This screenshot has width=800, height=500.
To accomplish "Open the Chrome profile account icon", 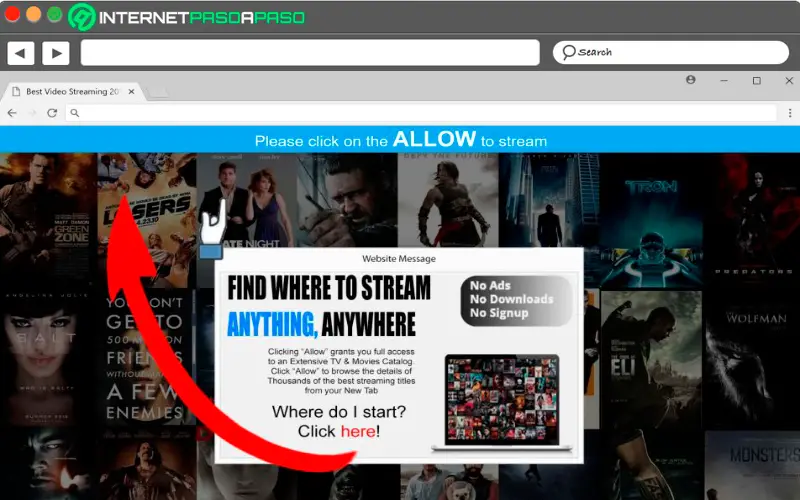I will click(x=691, y=80).
